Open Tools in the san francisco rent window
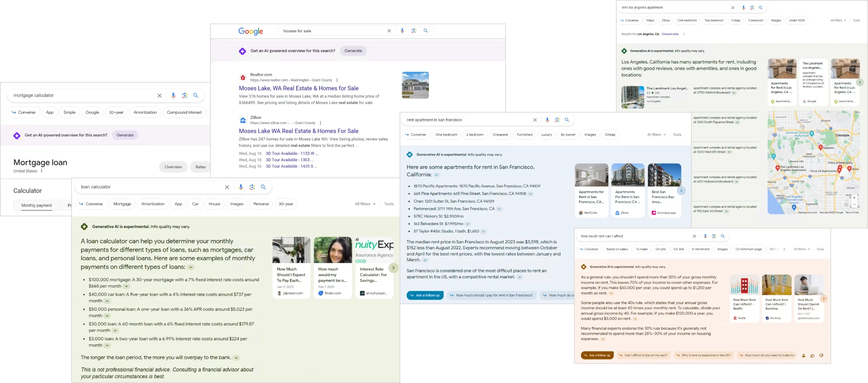Viewport: 868px width, 383px height. click(x=677, y=135)
